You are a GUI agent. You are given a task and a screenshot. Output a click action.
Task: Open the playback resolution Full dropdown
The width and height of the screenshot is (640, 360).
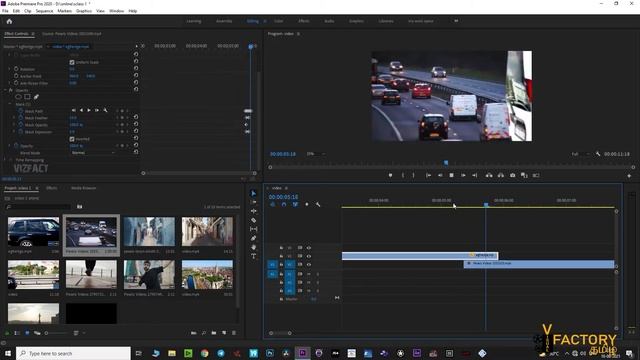(x=580, y=154)
